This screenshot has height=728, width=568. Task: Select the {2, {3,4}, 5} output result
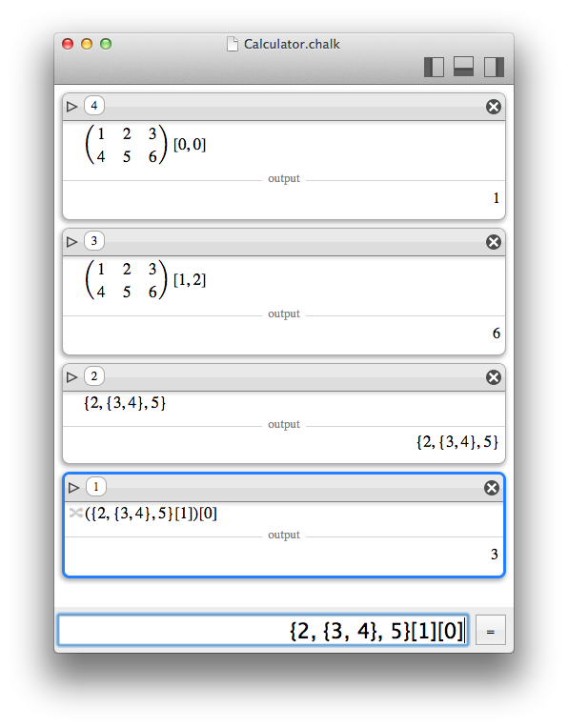coord(457,441)
